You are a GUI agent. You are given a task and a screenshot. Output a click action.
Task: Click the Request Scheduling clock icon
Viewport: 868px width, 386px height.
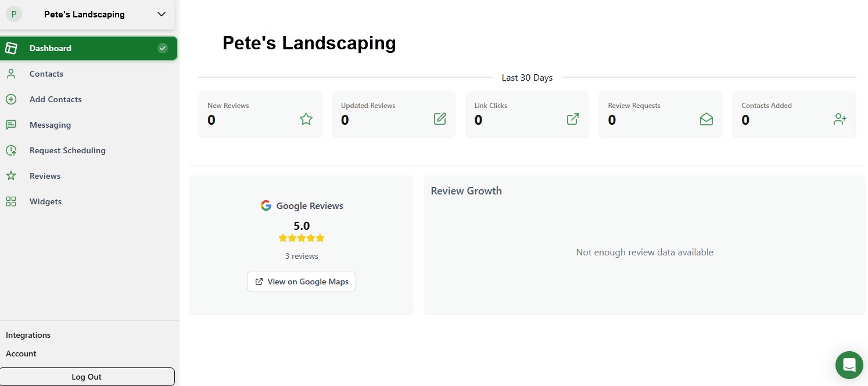(11, 150)
